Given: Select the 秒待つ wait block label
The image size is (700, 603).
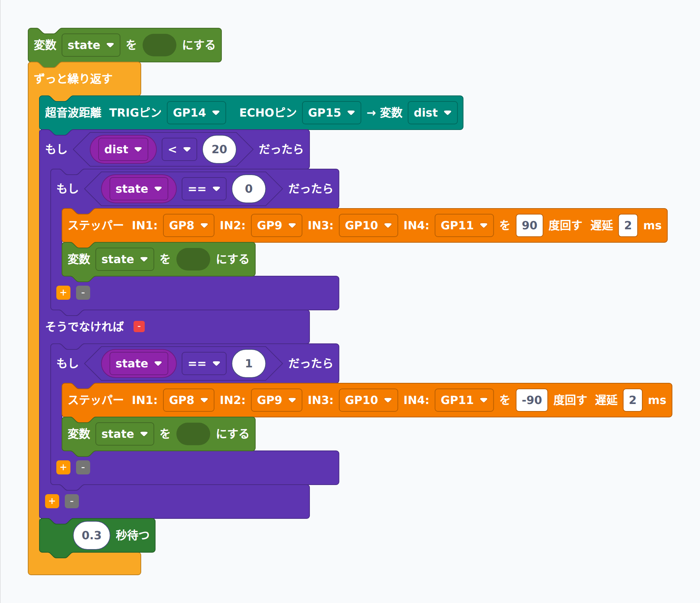Looking at the screenshot, I should tap(132, 535).
